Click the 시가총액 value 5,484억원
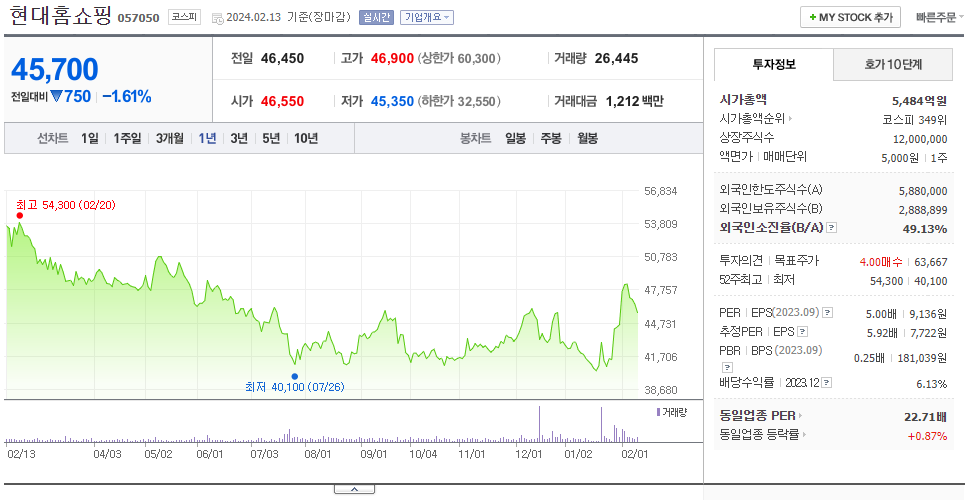Image resolution: width=968 pixels, height=500 pixels. point(919,100)
